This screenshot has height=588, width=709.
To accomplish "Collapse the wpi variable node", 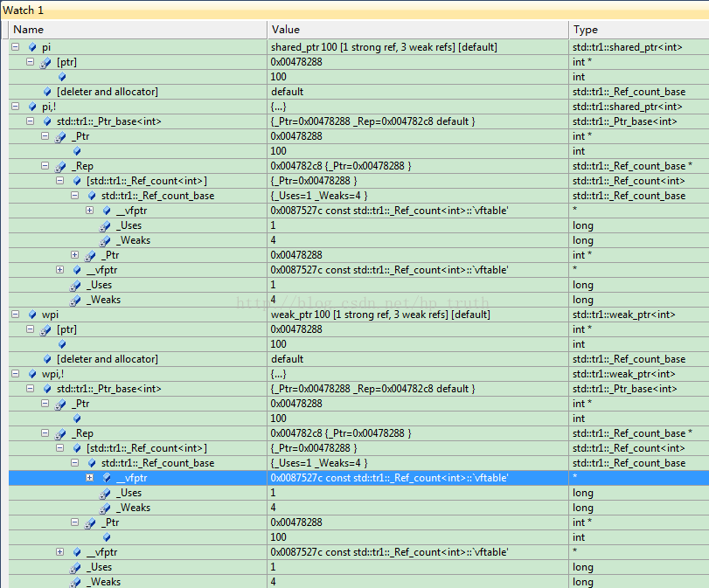I will click(16, 315).
